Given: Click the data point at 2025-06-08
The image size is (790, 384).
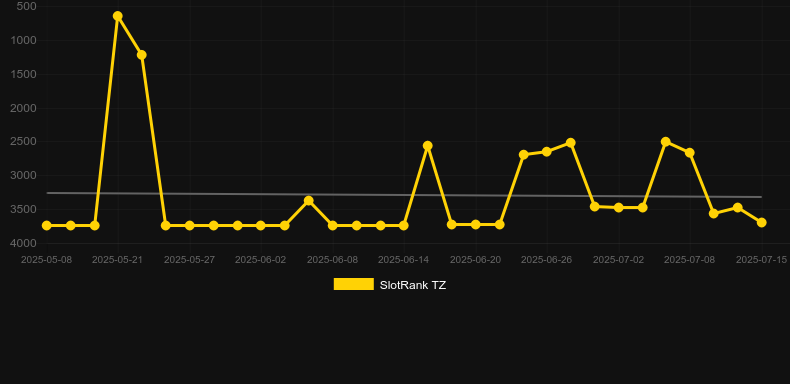Looking at the screenshot, I should (333, 225).
